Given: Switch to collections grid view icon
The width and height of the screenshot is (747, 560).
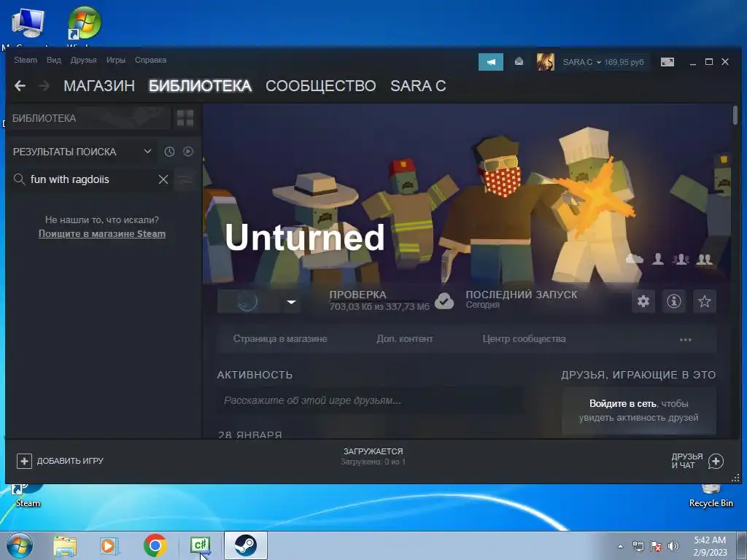Looking at the screenshot, I should click(x=185, y=118).
